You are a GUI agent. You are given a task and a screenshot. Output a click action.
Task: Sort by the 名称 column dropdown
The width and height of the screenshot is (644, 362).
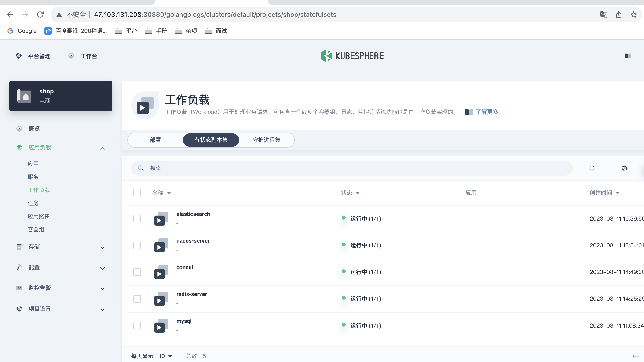click(161, 193)
